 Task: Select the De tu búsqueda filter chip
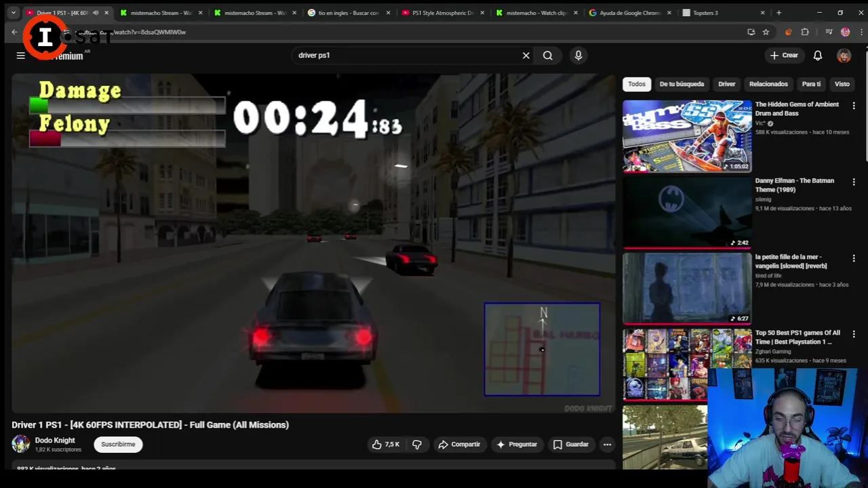[682, 84]
